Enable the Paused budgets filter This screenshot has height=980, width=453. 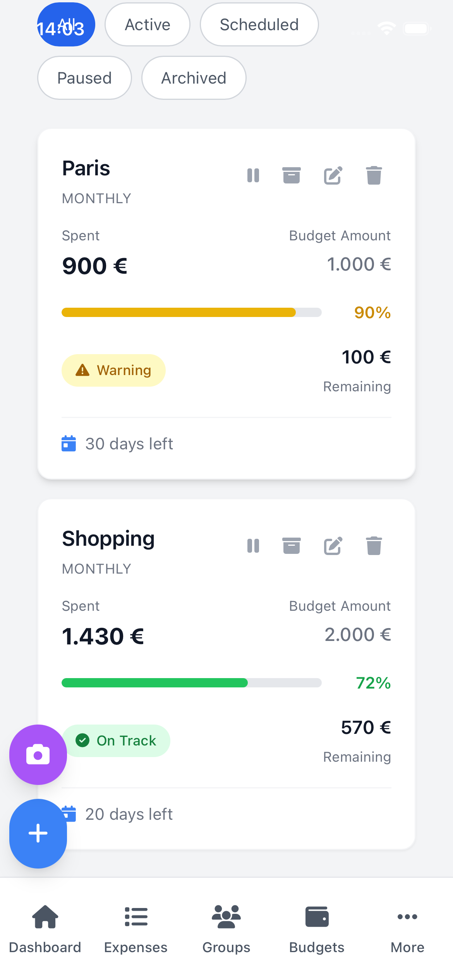(84, 78)
